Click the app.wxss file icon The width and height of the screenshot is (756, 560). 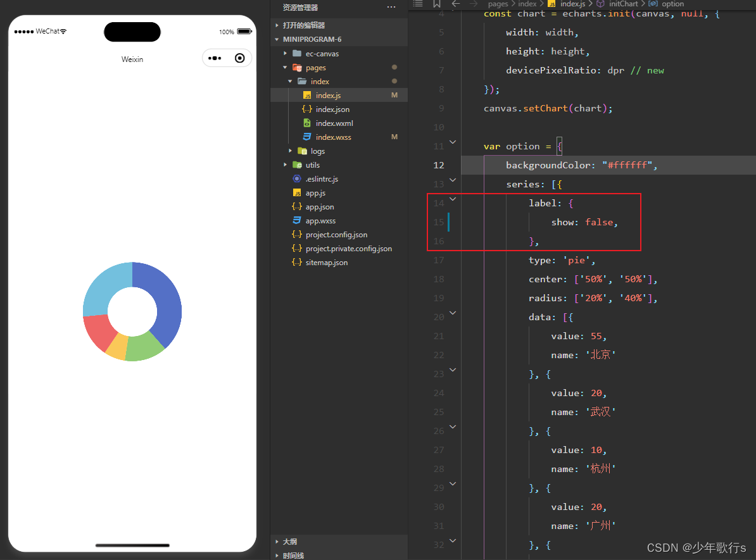click(297, 221)
